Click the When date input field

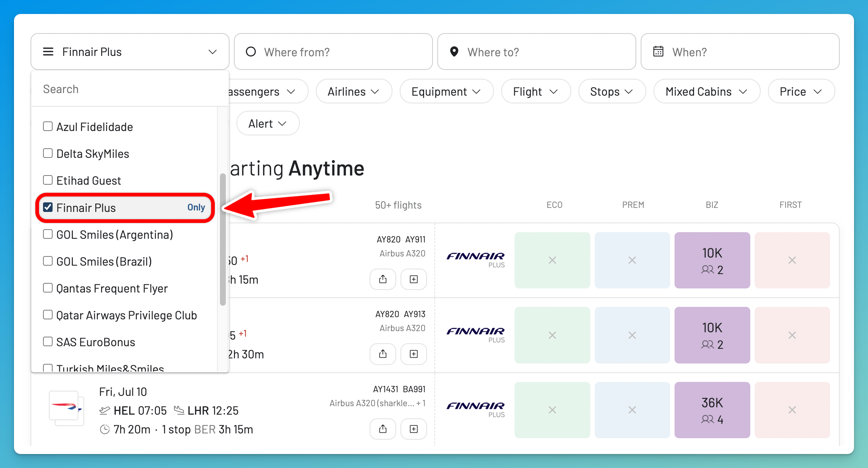pyautogui.click(x=740, y=52)
